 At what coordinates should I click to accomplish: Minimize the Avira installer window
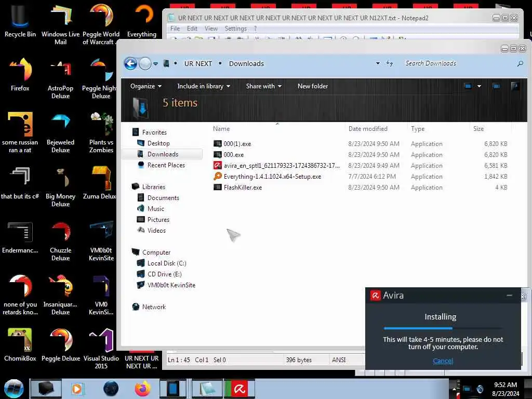tap(509, 296)
